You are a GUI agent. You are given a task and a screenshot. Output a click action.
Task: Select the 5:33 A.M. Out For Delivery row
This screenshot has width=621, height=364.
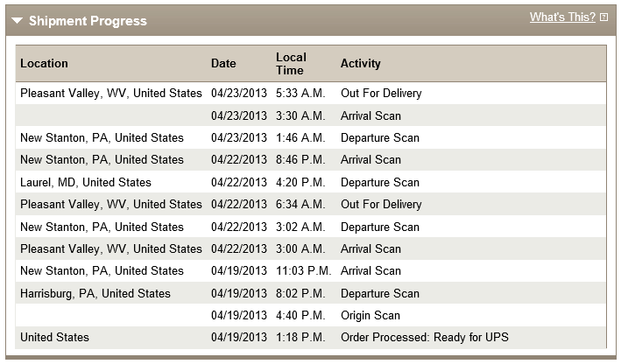pyautogui.click(x=311, y=94)
